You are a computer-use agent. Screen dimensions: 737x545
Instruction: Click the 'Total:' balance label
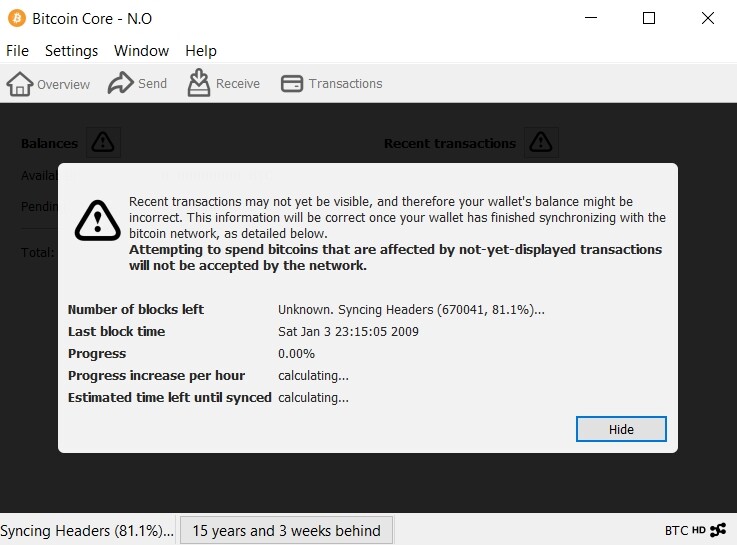pyautogui.click(x=38, y=252)
